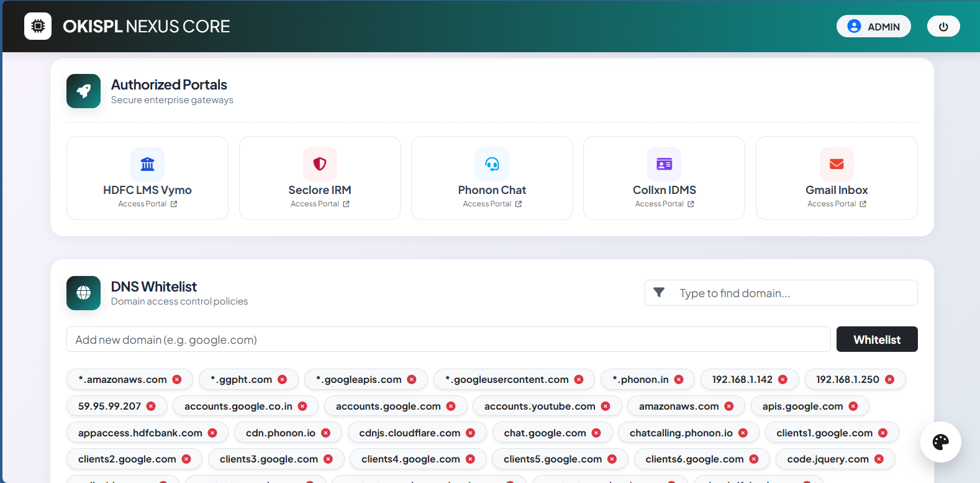Select the Collxn IDMS card title
The height and width of the screenshot is (483, 980).
click(x=664, y=190)
